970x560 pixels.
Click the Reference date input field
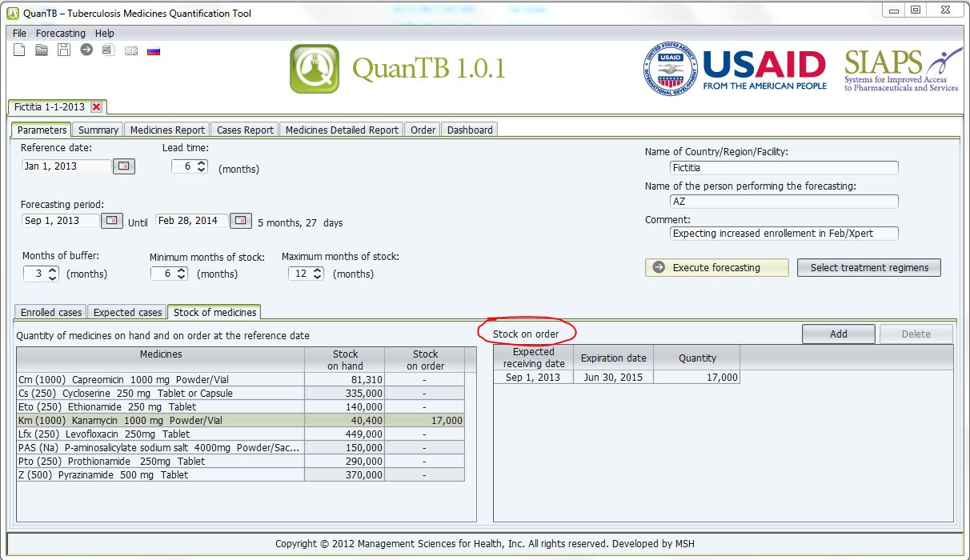[66, 166]
